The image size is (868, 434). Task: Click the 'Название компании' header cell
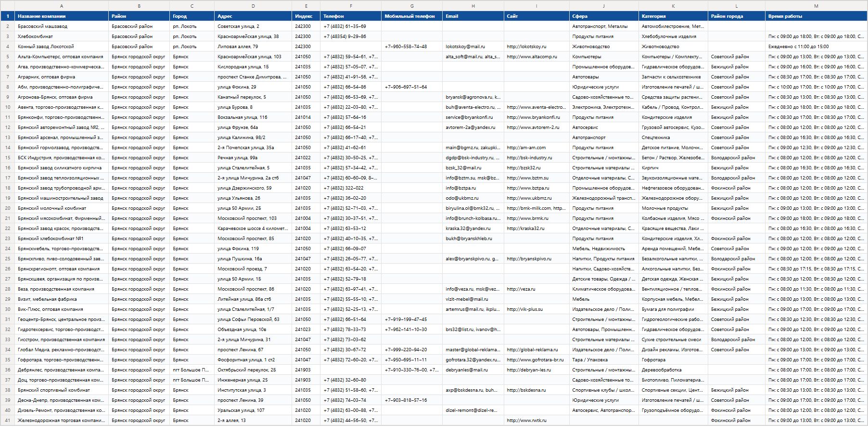(62, 16)
